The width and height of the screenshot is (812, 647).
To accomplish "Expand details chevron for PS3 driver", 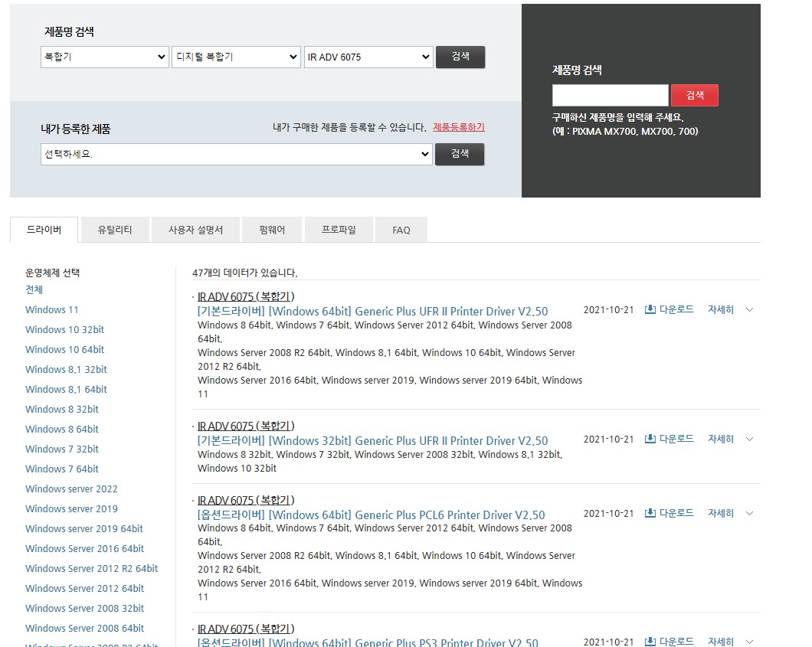I will pyautogui.click(x=749, y=642).
